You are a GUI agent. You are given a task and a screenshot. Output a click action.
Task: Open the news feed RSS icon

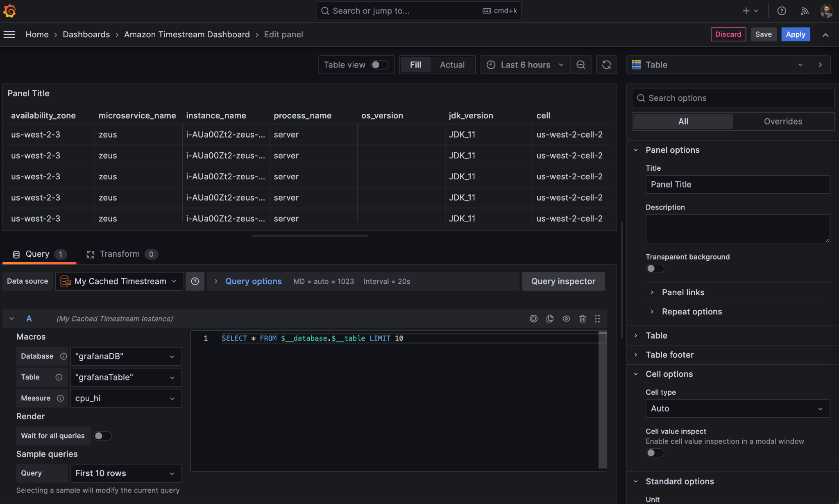805,11
